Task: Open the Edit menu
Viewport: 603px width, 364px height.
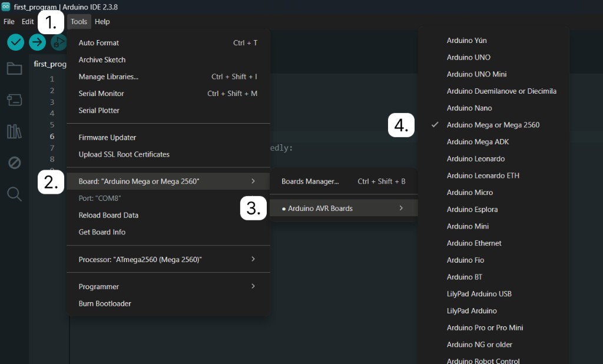Action: pos(27,22)
